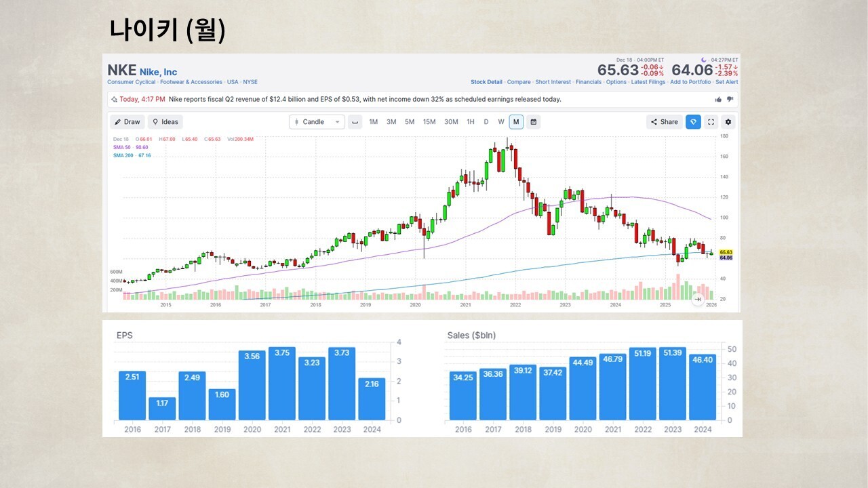Screen dimensions: 868x488
Task: Switch to the daily D timeframe
Action: (x=486, y=122)
